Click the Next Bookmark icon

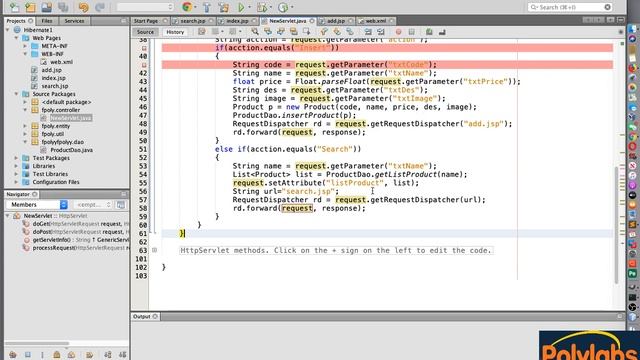(337, 31)
